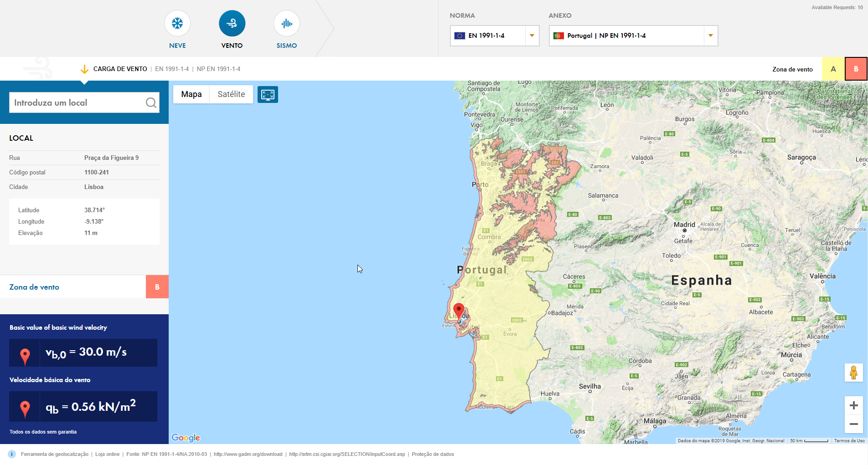Click the search magnifier icon
Image resolution: width=868 pixels, height=465 pixels.
click(151, 103)
